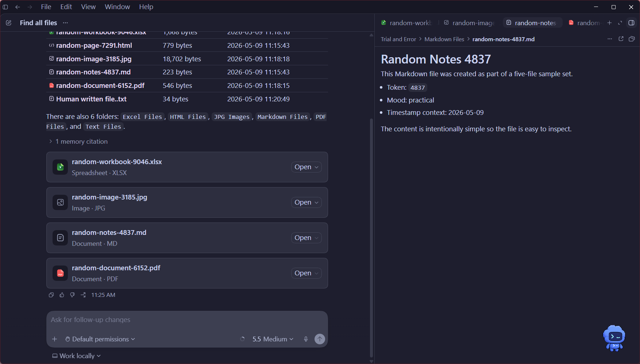Open random-image-3185.jpg in the file table

(x=94, y=59)
